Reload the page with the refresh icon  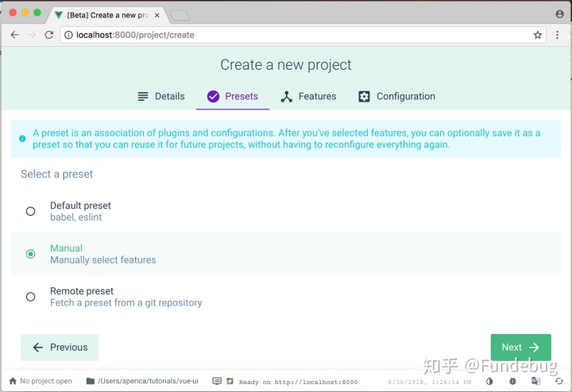pos(49,35)
